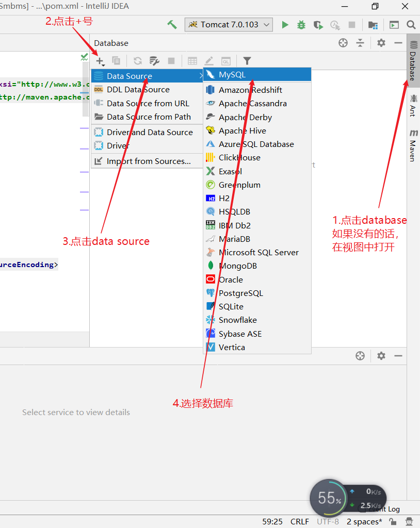Viewport: 420px width, 528px height.
Task: Click the Duplicate icon in the Database toolbar
Action: pos(116,61)
